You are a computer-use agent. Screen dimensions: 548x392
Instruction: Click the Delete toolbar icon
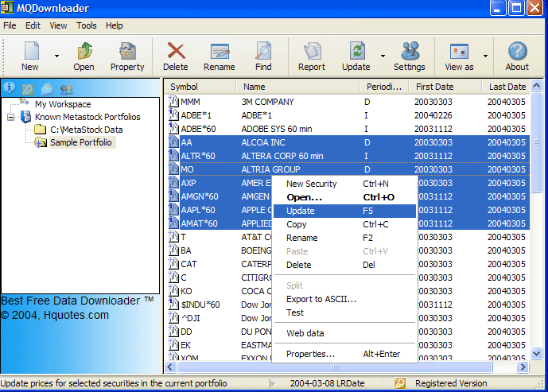176,51
